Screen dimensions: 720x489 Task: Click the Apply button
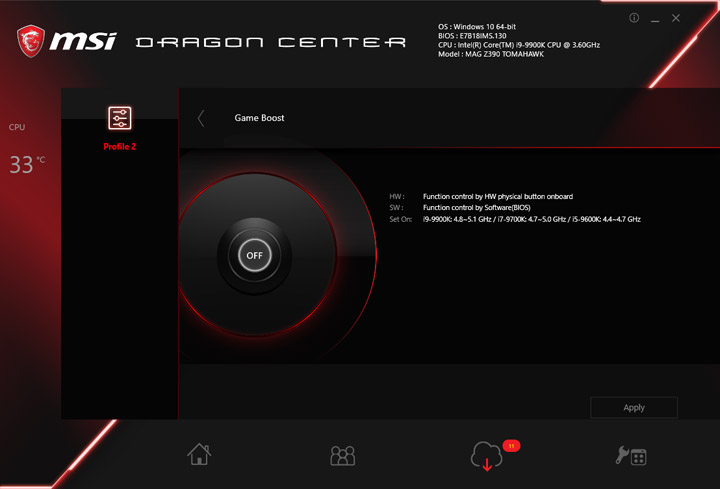coord(634,407)
